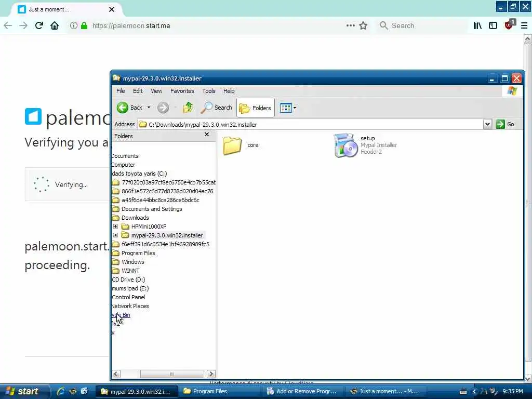532x399 pixels.
Task: Open the Back history dropdown arrow
Action: pyautogui.click(x=149, y=108)
